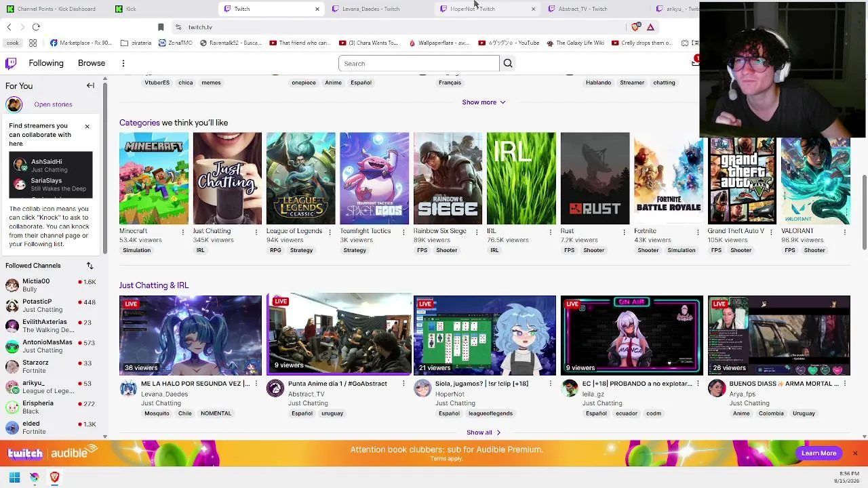Image resolution: width=868 pixels, height=488 pixels.
Task: Reload the page with the refresh icon
Action: 36,27
